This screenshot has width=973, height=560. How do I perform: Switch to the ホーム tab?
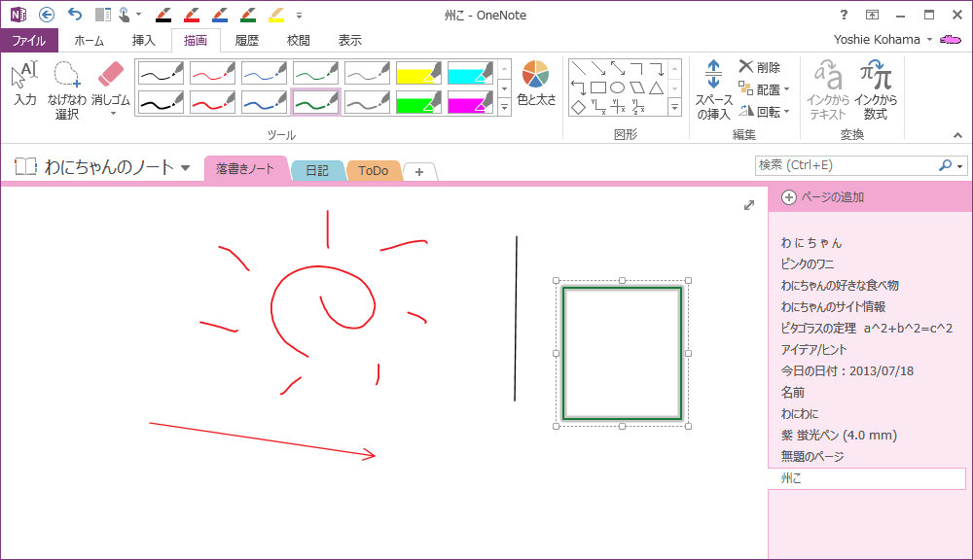pyautogui.click(x=89, y=40)
